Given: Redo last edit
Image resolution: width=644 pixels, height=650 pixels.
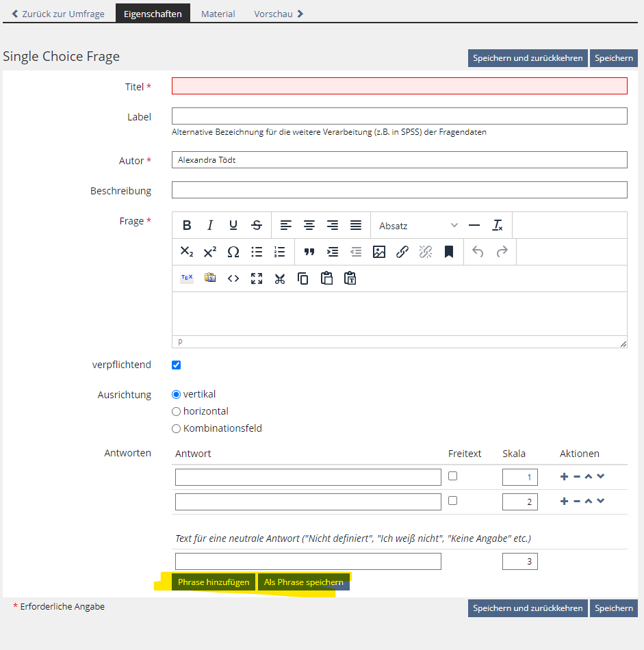Looking at the screenshot, I should point(502,252).
